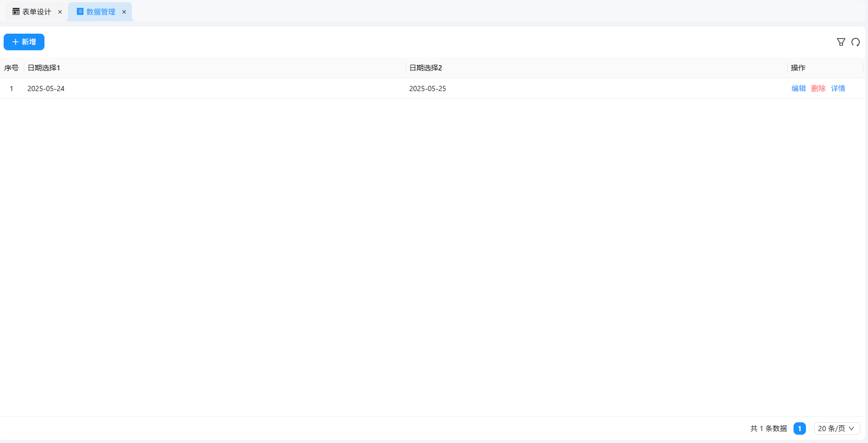The height and width of the screenshot is (443, 868).
Task: View row details via 详情
Action: tap(838, 88)
